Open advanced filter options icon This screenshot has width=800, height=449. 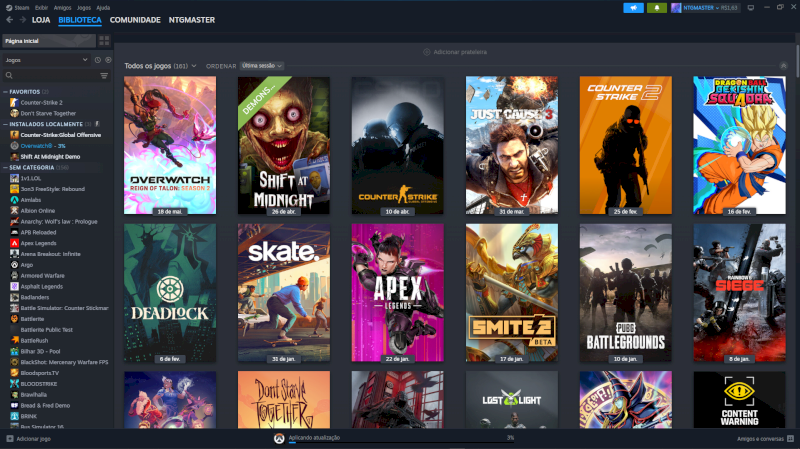104,76
